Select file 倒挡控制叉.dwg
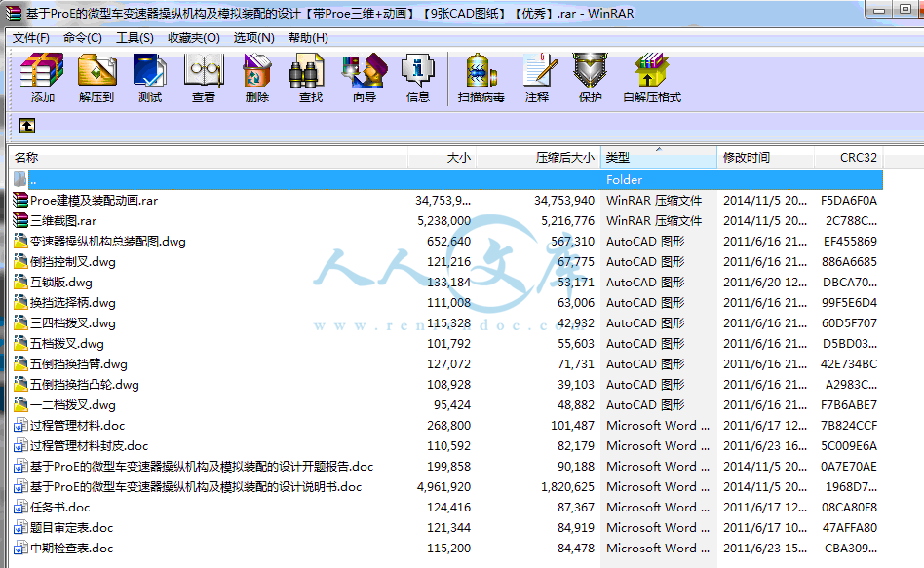Screen dimensions: 924x568 coord(72,262)
